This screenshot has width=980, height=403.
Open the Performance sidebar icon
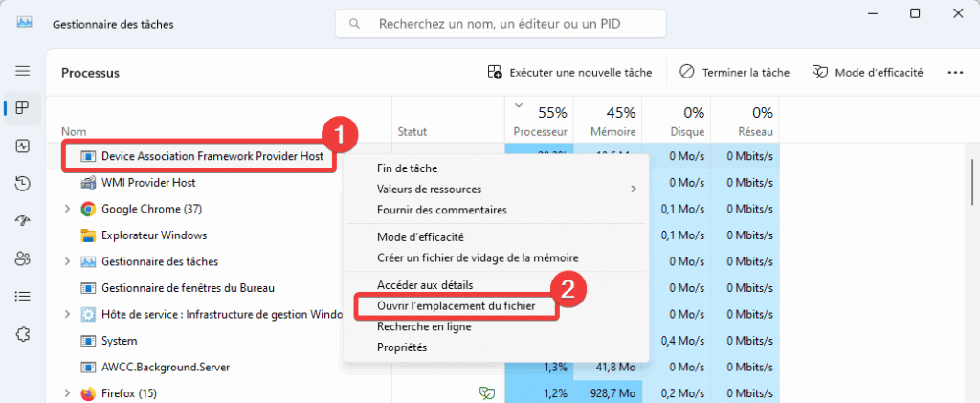(23, 146)
